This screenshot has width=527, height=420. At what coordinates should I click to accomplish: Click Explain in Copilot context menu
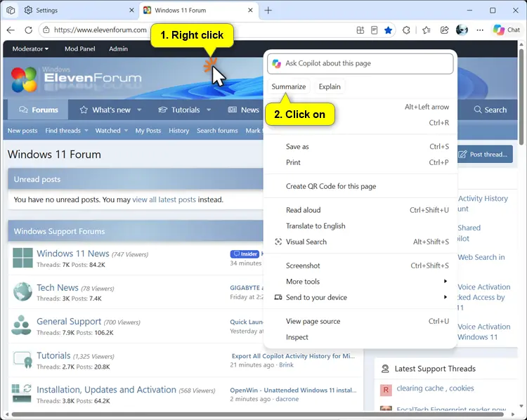330,86
